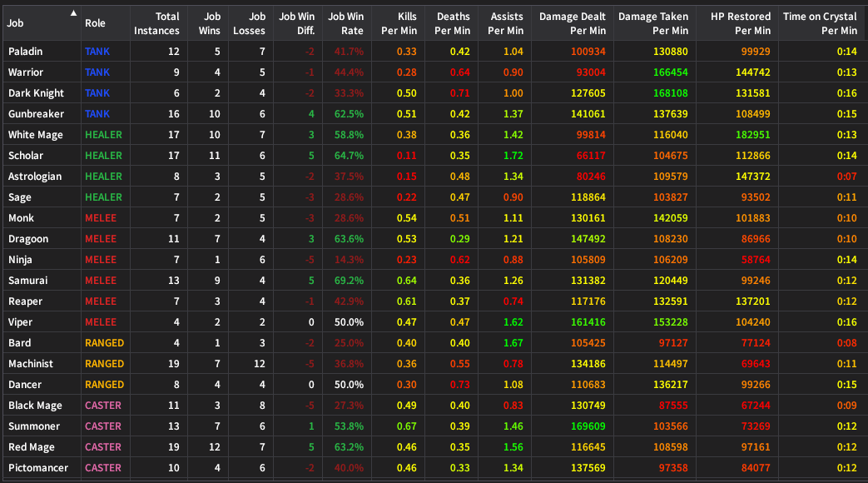This screenshot has height=483, width=868.
Task: Sort by HP Restored Per Min header
Action: 741,23
